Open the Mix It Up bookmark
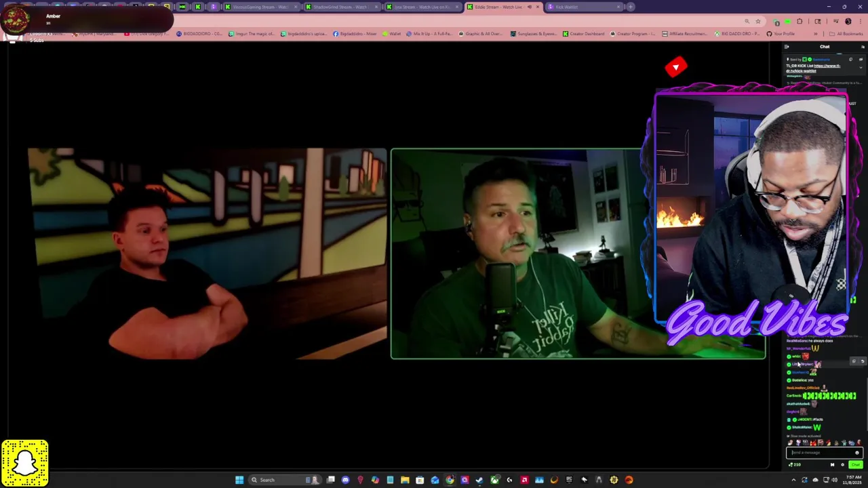868x488 pixels. [x=429, y=34]
